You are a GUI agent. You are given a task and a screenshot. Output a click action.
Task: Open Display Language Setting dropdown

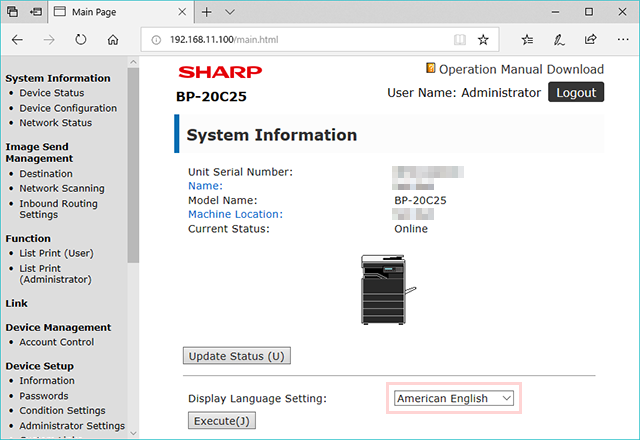(x=453, y=398)
